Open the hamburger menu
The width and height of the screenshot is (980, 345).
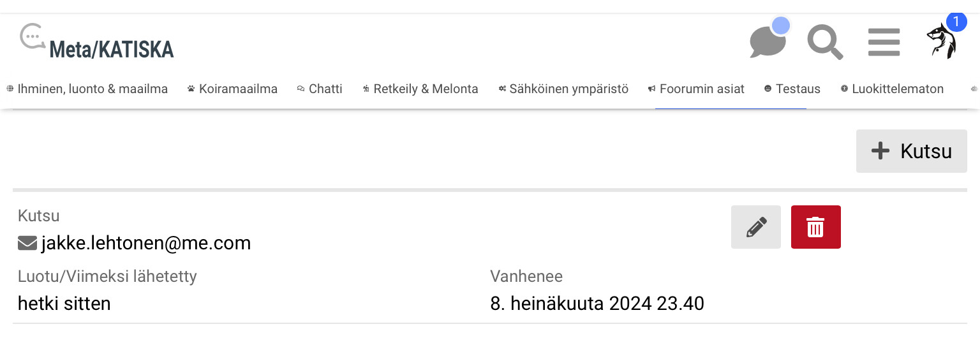pos(884,42)
